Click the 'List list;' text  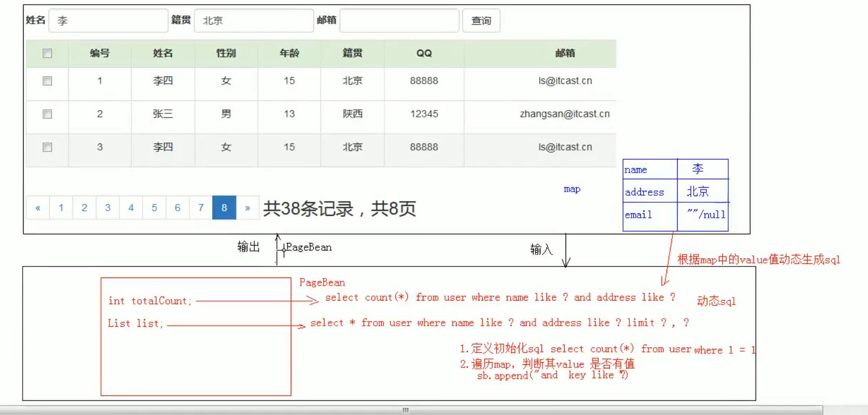pos(136,323)
